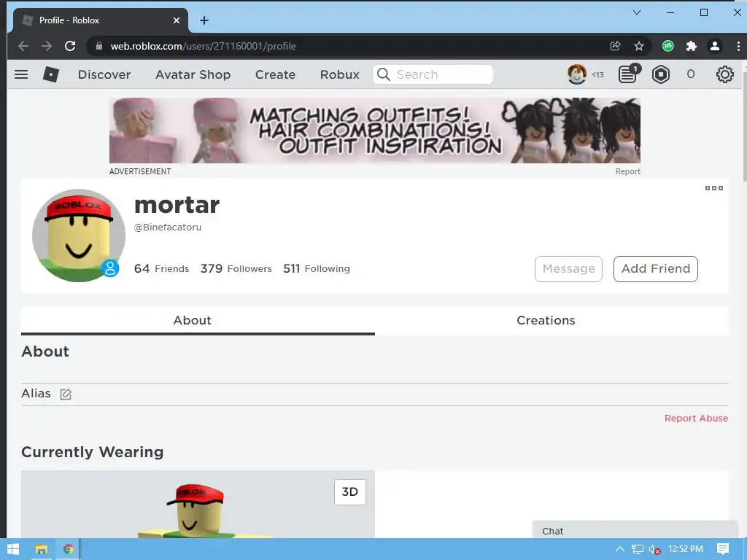Open the tab search chevron

pyautogui.click(x=636, y=12)
